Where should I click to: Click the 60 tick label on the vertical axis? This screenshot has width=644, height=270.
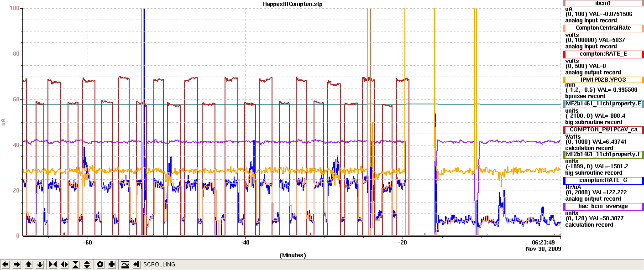coord(16,99)
